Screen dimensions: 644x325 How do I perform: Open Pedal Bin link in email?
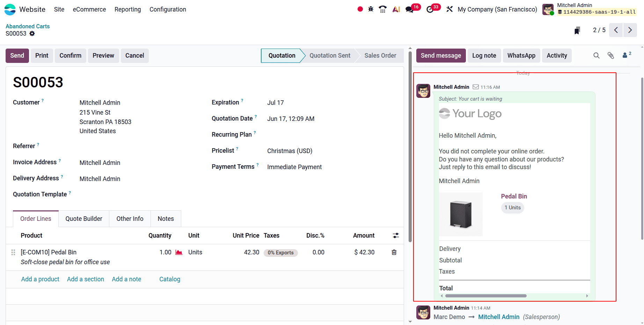coord(514,196)
